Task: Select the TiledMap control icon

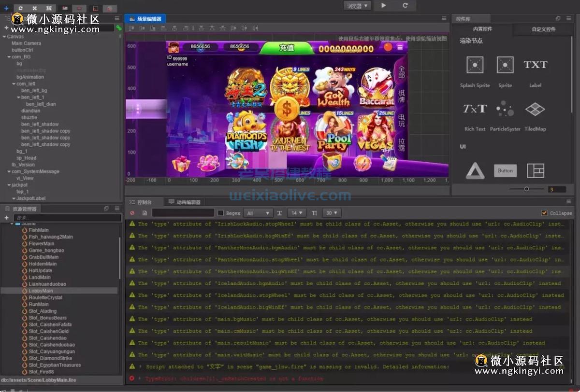Action: (x=535, y=109)
